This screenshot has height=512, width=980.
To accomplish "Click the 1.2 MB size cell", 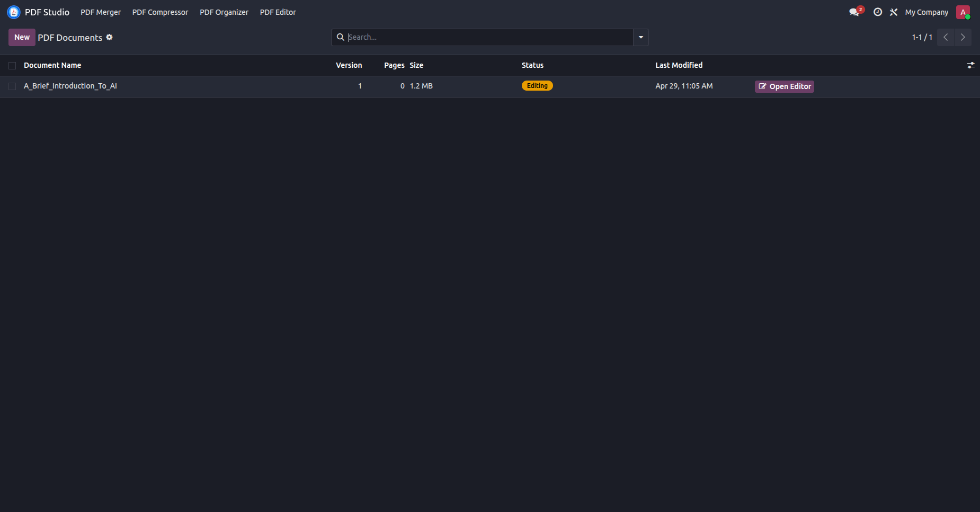I will point(421,86).
